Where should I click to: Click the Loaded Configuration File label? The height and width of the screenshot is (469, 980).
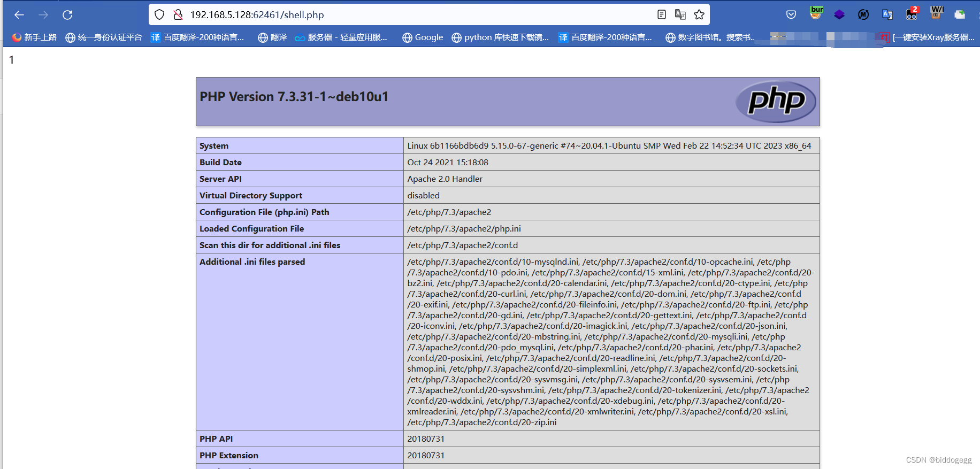[x=252, y=229]
